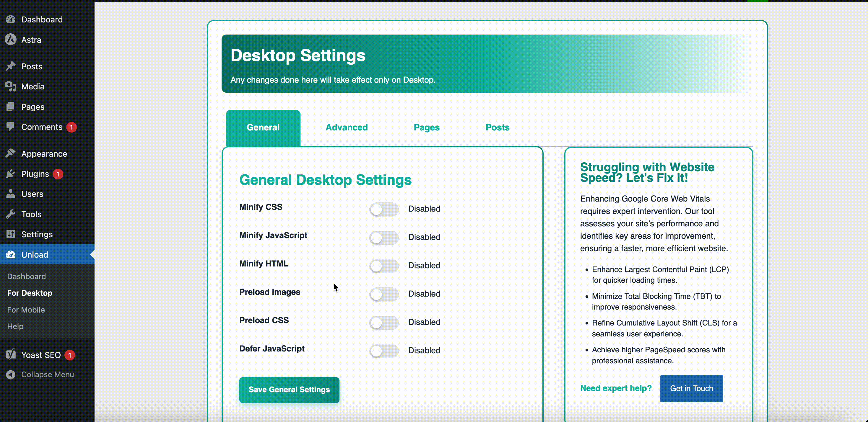Image resolution: width=868 pixels, height=422 pixels.
Task: Select the General tab
Action: click(x=263, y=128)
